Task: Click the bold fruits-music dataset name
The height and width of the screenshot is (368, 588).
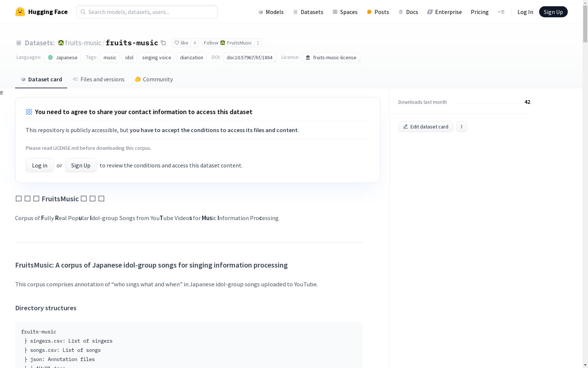Action: (132, 43)
